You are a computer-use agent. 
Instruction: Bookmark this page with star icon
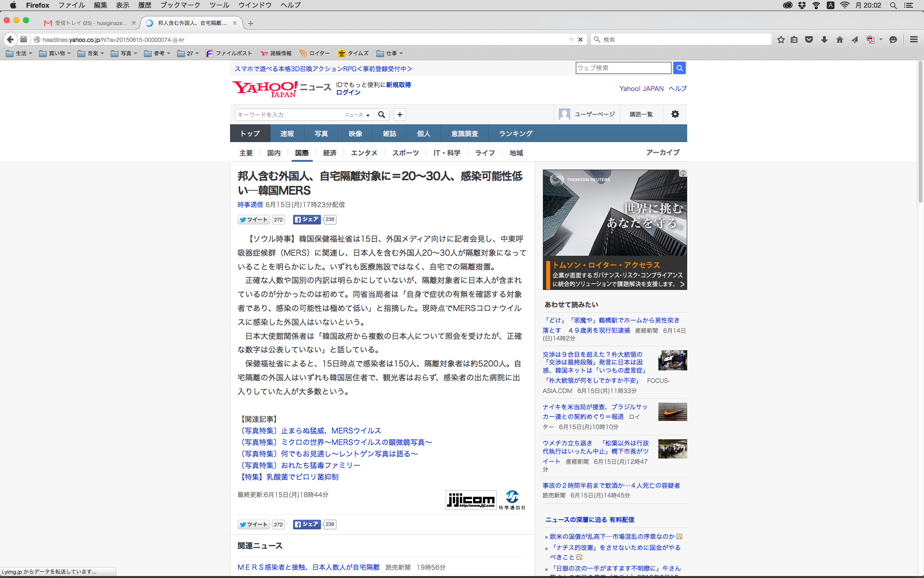pyautogui.click(x=781, y=39)
